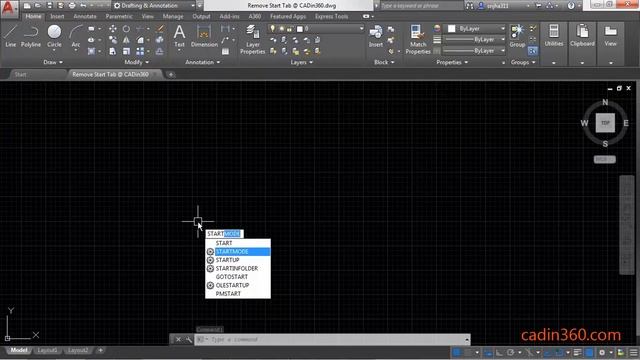The height and width of the screenshot is (360, 640).
Task: Open command line customization wrench
Action: point(189,340)
